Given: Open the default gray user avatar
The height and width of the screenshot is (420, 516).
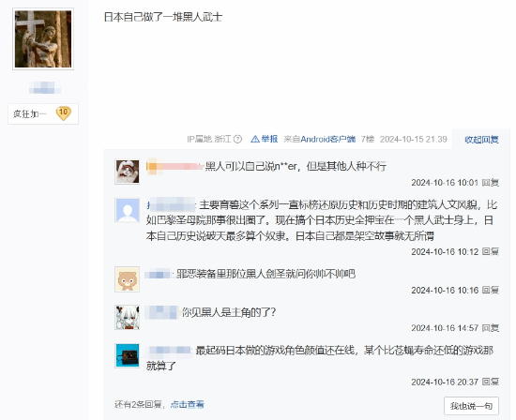Looking at the screenshot, I should point(128,210).
